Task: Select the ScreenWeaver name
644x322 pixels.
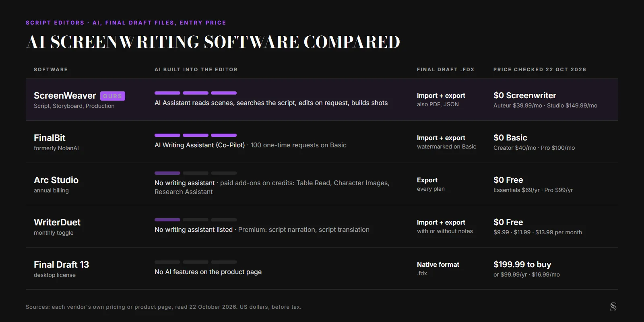Action: tap(65, 96)
